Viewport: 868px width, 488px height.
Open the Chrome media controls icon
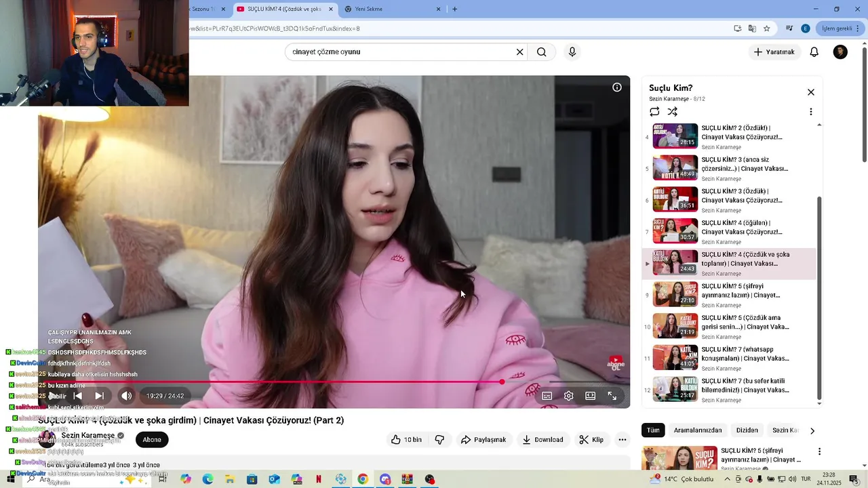(x=789, y=28)
